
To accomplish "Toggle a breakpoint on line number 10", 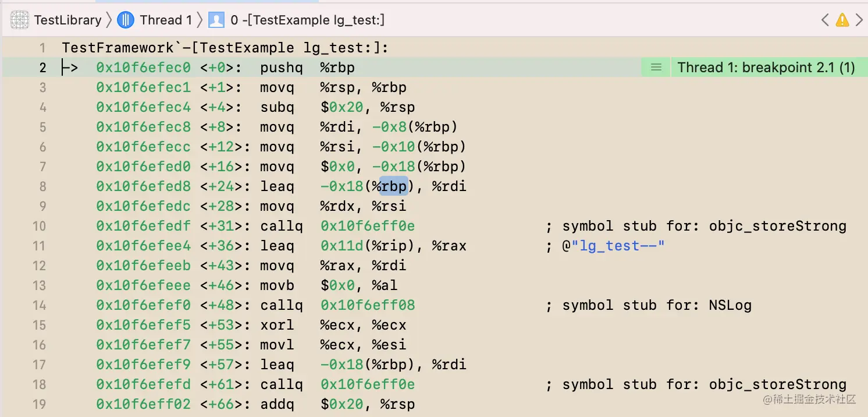I will pyautogui.click(x=39, y=226).
